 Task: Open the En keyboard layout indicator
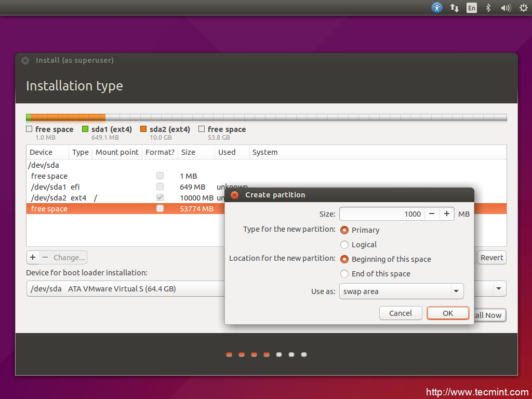471,8
